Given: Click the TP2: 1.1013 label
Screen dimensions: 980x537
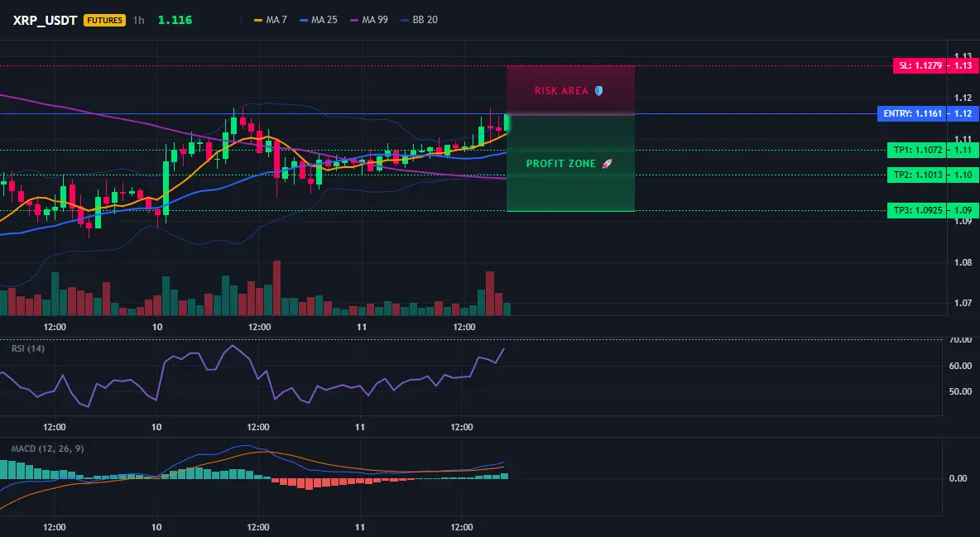Looking at the screenshot, I should click(x=917, y=175).
